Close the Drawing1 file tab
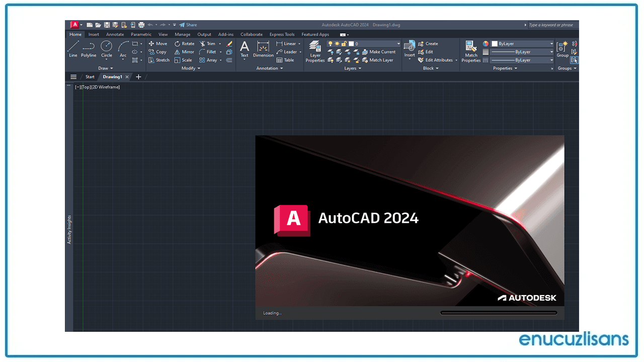The image size is (644, 362). [x=127, y=77]
